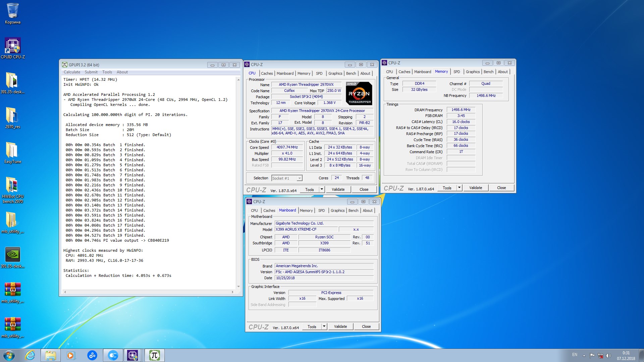
Task: Switch to GPUPI via taskbar pi icon
Action: click(x=154, y=355)
